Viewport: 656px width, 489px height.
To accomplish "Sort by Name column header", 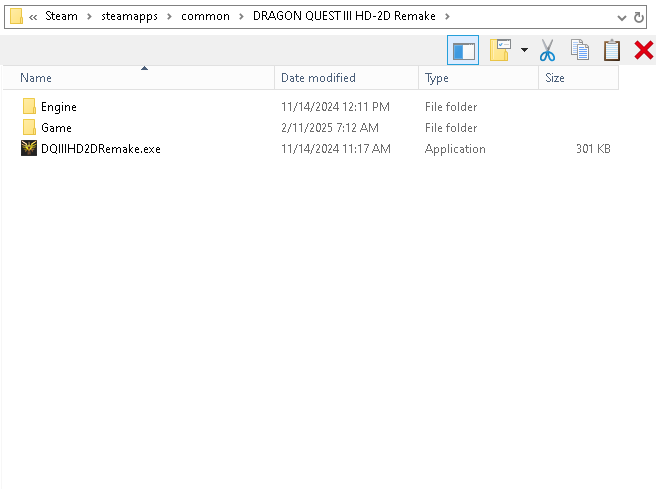I will pos(138,78).
